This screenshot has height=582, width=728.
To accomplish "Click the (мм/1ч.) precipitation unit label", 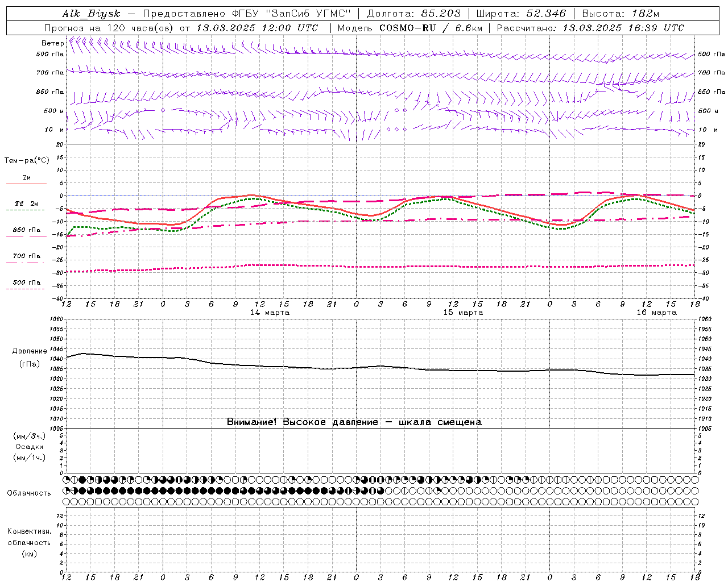I will pos(30,458).
